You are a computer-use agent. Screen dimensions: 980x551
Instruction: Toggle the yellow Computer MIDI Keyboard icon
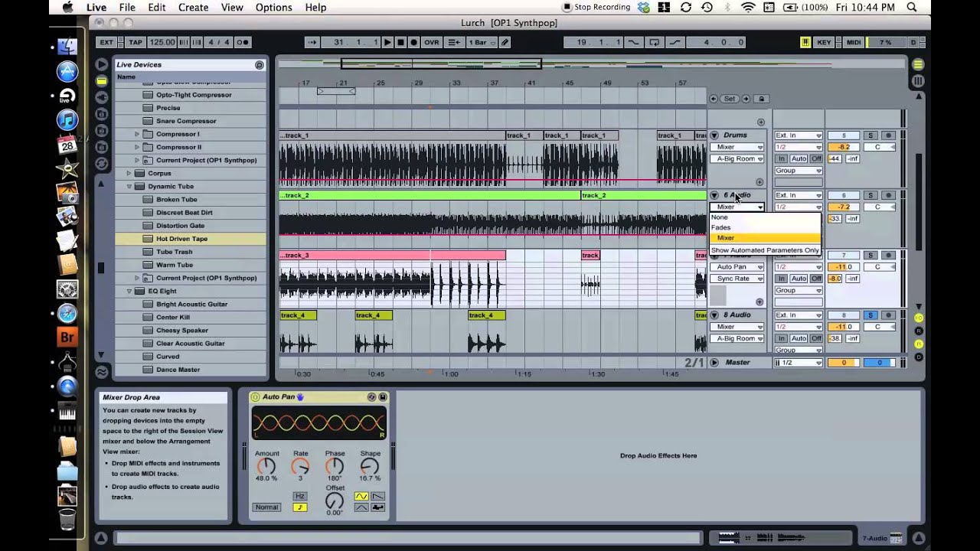pyautogui.click(x=805, y=42)
